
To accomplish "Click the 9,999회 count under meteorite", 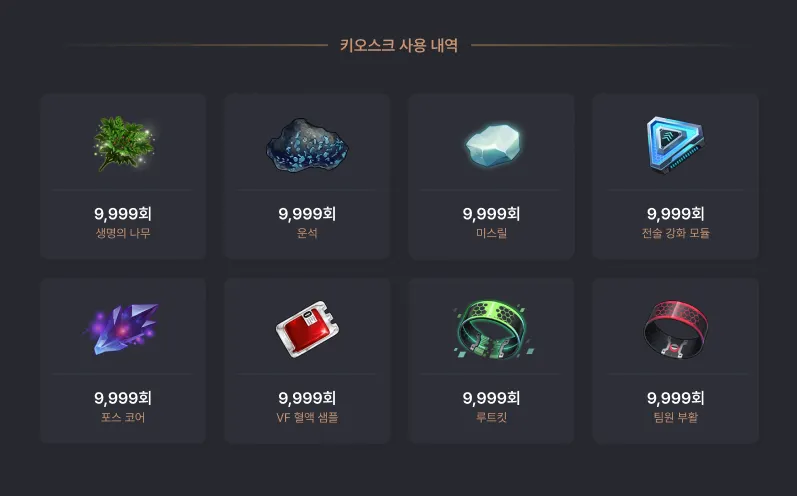I will coord(307,214).
